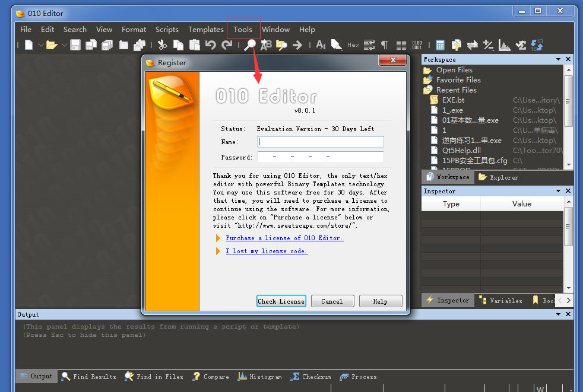Click the Close All files icon

(140, 45)
